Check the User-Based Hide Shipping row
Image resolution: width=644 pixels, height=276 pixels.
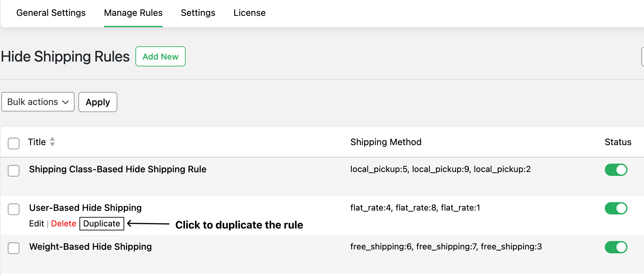[x=14, y=209]
